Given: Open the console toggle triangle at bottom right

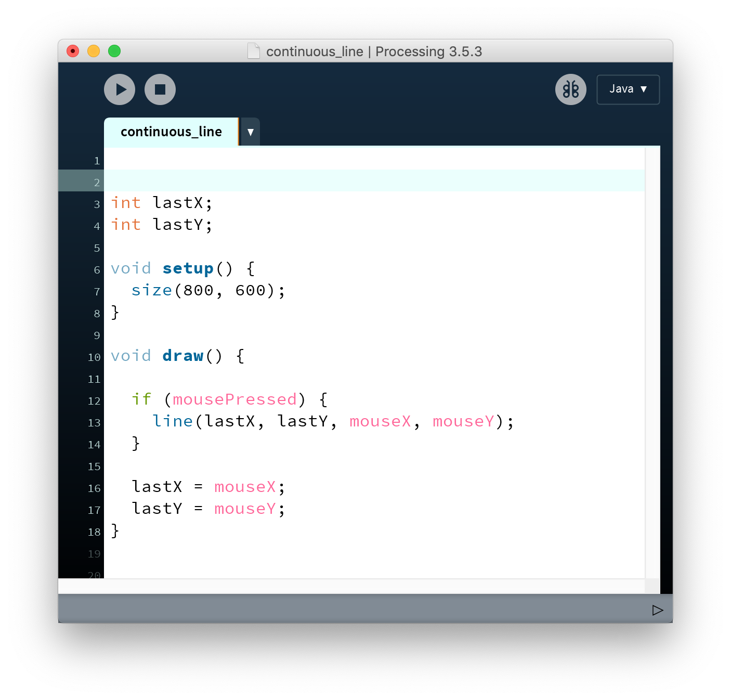Looking at the screenshot, I should [657, 610].
